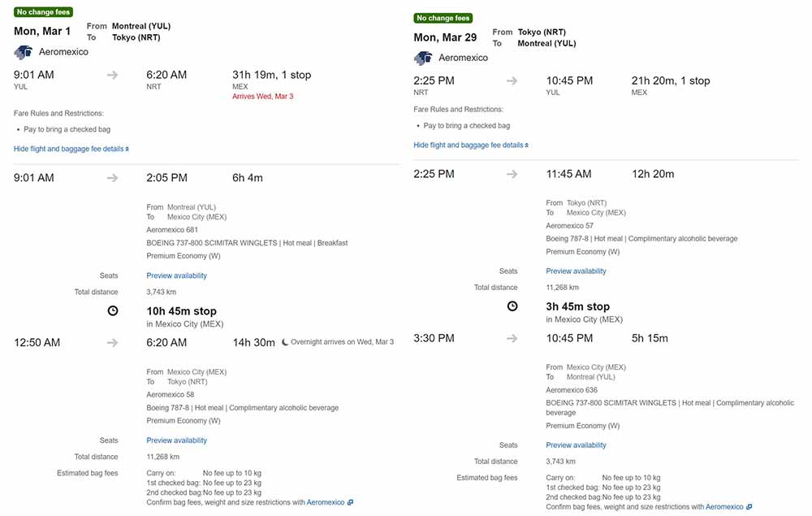Click the arrow icon between 2:25 PM and 11:45 AM

(x=512, y=174)
